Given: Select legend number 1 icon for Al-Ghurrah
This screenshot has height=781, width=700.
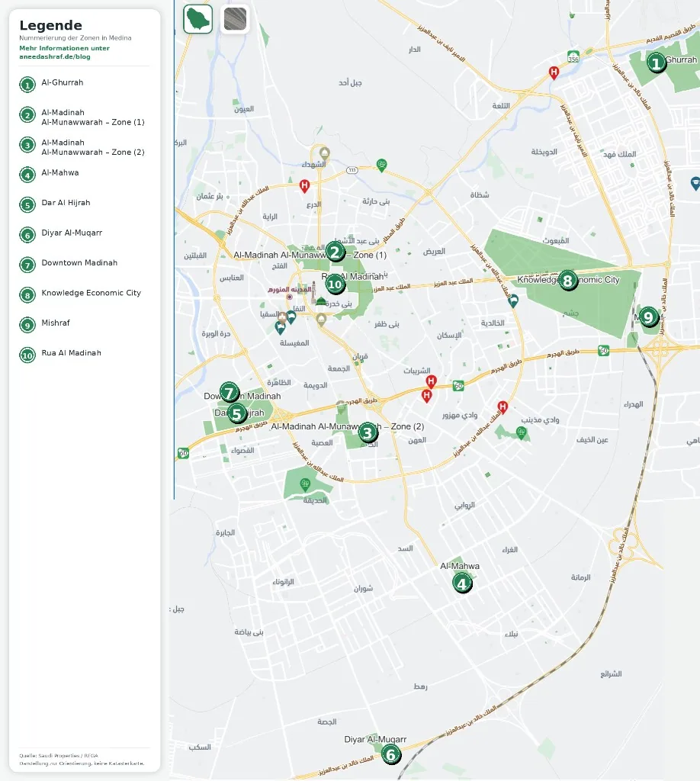Looking at the screenshot, I should click(27, 85).
